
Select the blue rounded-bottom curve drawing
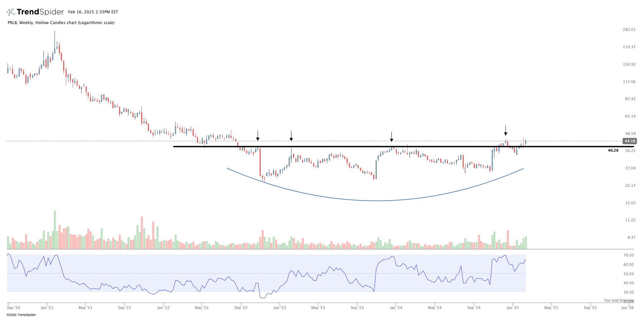[x=376, y=201]
